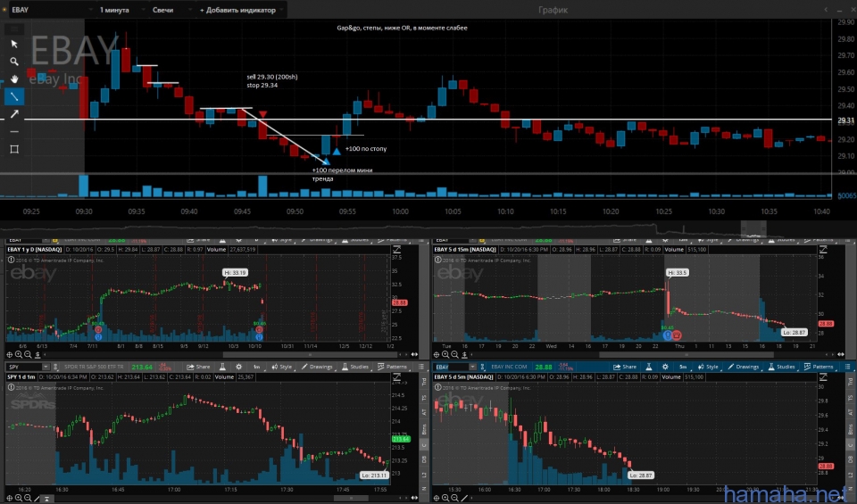The image size is (857, 504).
Task: Open Studies menu in SPY toolbar
Action: (x=355, y=367)
